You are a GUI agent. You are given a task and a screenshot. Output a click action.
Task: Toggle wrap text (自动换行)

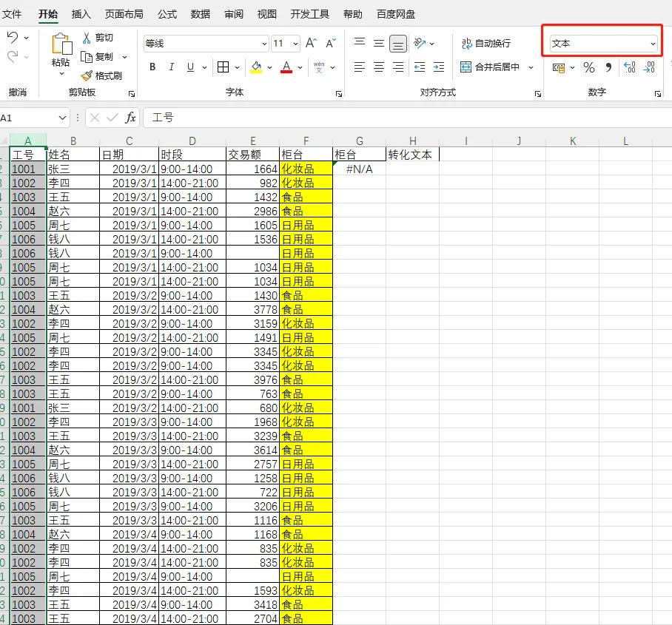click(x=486, y=44)
